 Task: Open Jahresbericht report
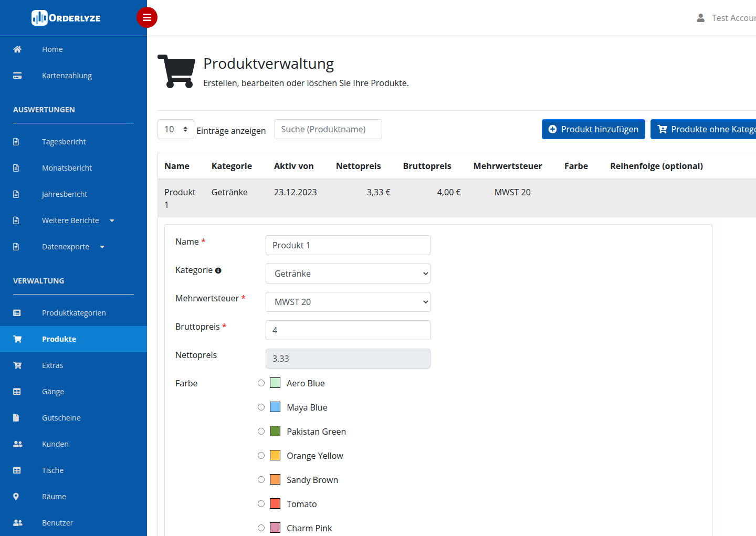point(65,194)
